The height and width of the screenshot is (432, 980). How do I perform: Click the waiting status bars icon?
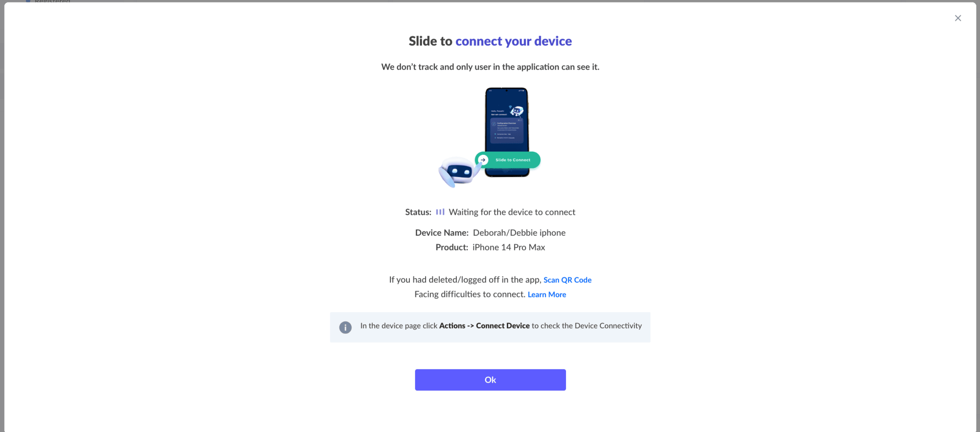440,212
